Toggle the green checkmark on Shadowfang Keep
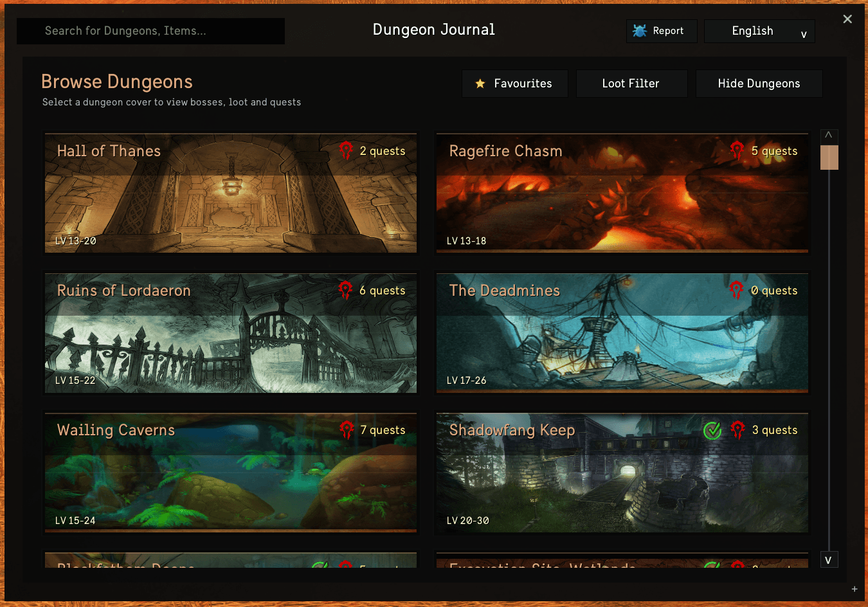 tap(712, 430)
